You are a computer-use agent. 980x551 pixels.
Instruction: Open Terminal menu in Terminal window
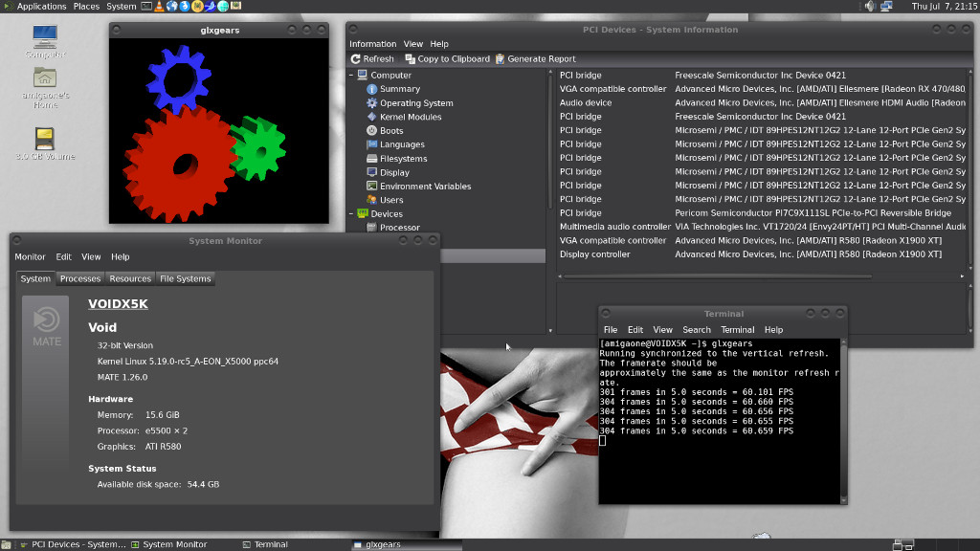coord(738,330)
